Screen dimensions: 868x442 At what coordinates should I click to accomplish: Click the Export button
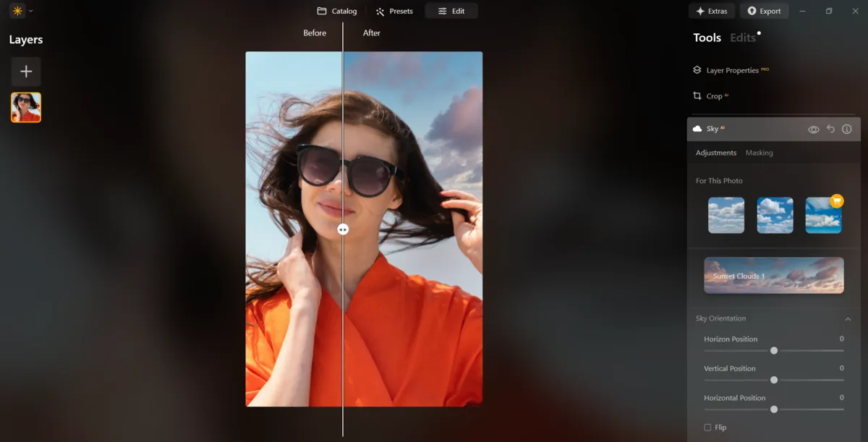tap(765, 11)
